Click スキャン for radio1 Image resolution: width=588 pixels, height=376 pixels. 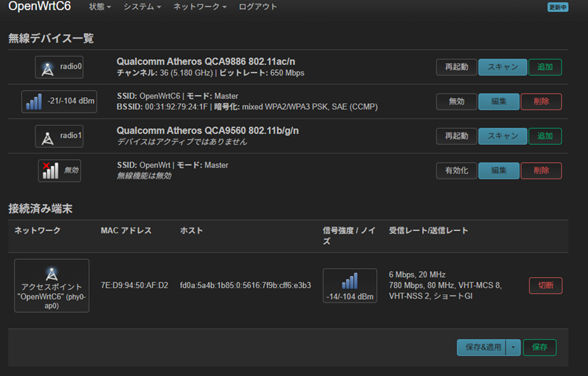pyautogui.click(x=503, y=136)
